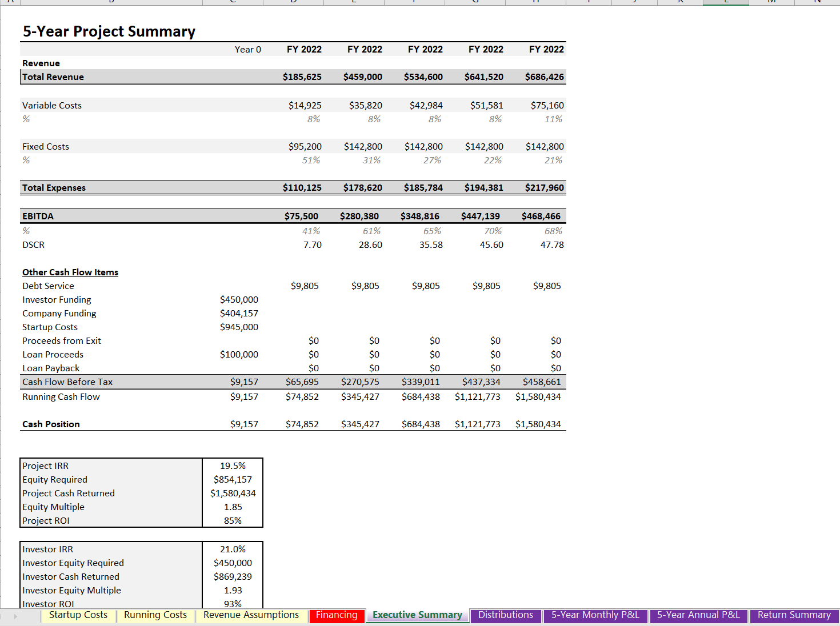Click the sheet tab scroll arrow

pos(15,616)
